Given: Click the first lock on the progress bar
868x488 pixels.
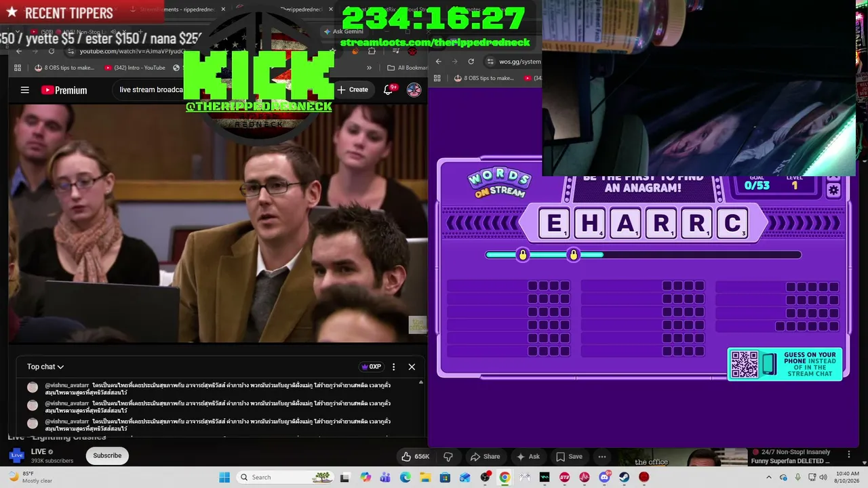Looking at the screenshot, I should pos(523,255).
